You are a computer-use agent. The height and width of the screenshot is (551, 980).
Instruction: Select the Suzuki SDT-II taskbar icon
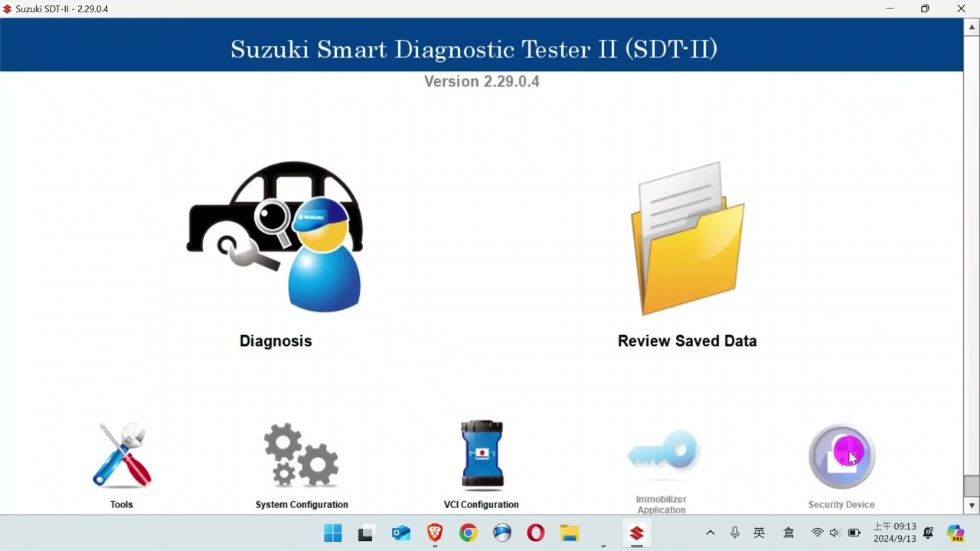point(637,533)
